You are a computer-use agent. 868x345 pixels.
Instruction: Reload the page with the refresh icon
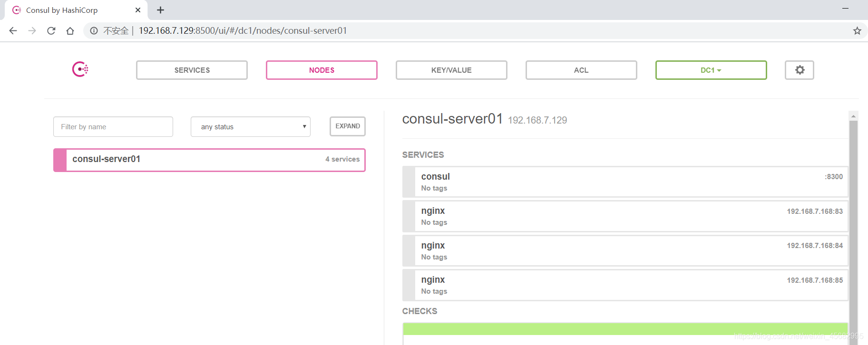point(51,31)
